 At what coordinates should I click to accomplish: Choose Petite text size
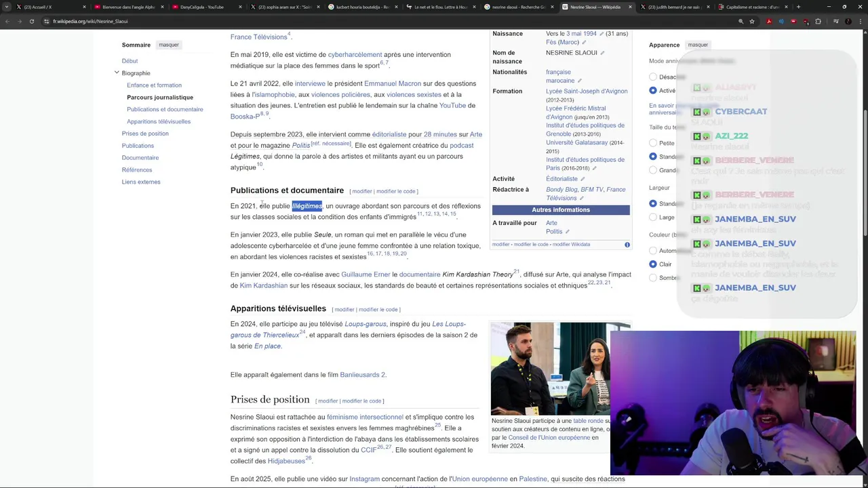(x=653, y=143)
